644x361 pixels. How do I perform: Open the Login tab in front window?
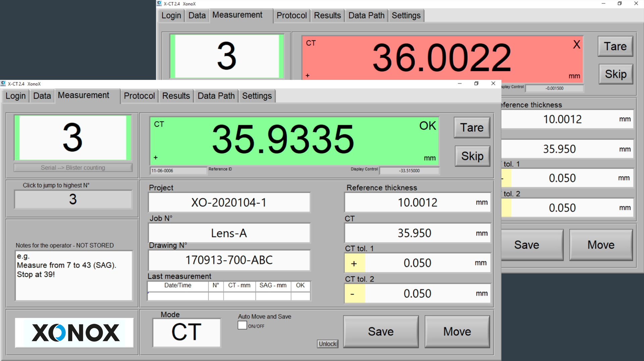tap(15, 96)
